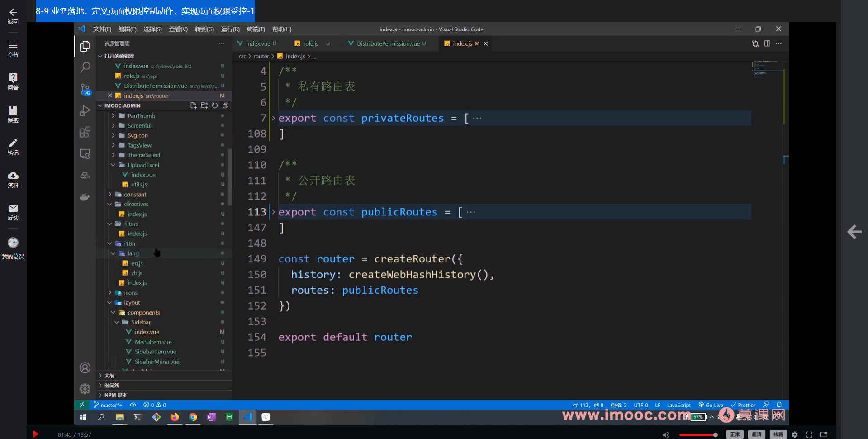This screenshot has height=439, width=868.
Task: Open 章节 chapters in left sidebar
Action: [13, 49]
